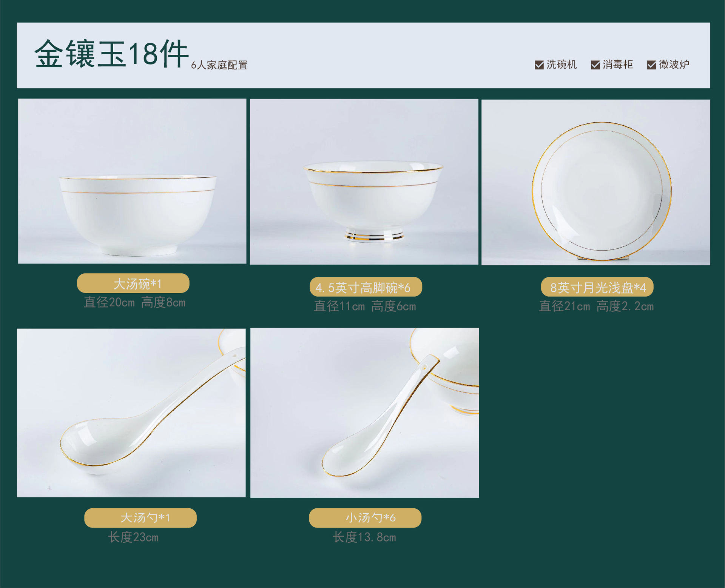Click the 直径11cm 高度6cm dimensions text
The width and height of the screenshot is (725, 588).
coord(365,306)
